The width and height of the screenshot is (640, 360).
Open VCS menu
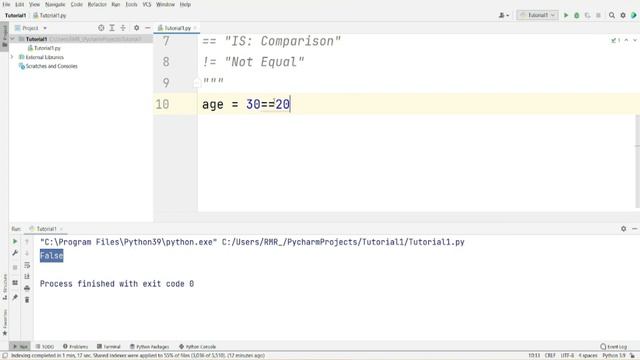click(147, 4)
